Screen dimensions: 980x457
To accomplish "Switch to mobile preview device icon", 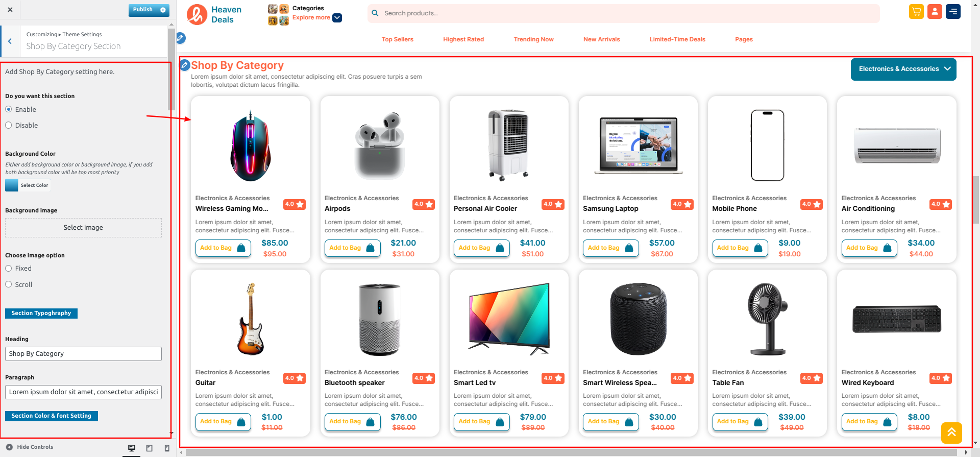I will click(x=167, y=448).
